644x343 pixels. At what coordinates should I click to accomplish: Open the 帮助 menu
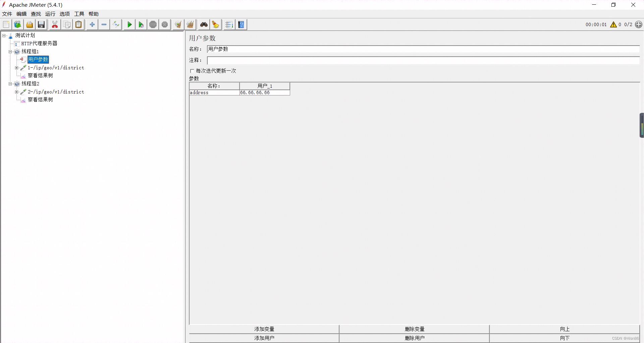(94, 14)
